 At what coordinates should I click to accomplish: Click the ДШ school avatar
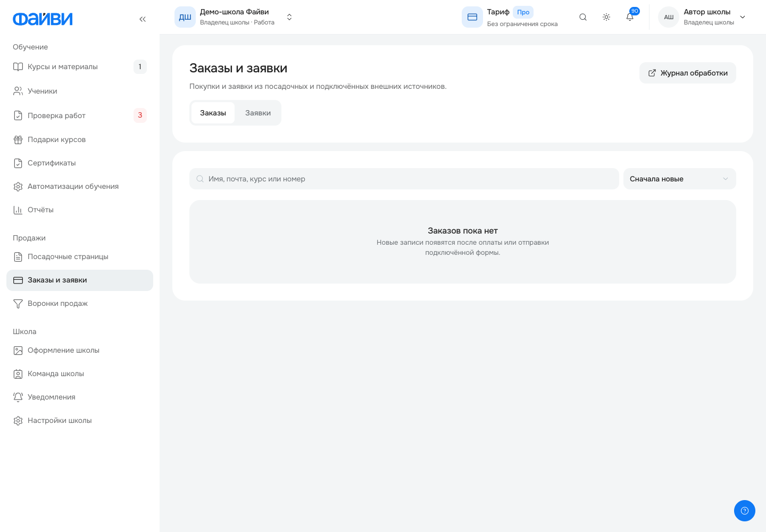click(x=185, y=17)
